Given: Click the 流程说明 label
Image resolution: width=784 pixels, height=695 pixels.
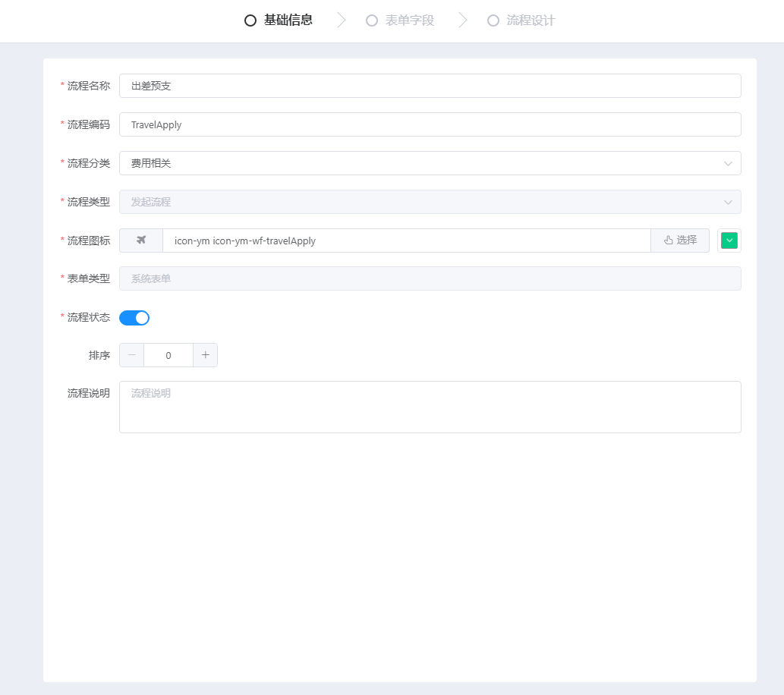Looking at the screenshot, I should [x=89, y=394].
